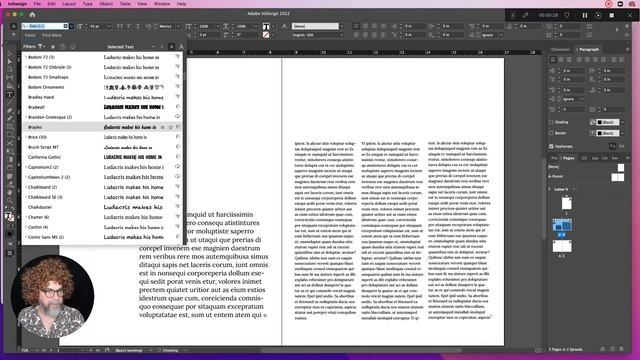Select the Type tool in the toolbox
Viewport: 640px width, 360px height.
[x=9, y=95]
